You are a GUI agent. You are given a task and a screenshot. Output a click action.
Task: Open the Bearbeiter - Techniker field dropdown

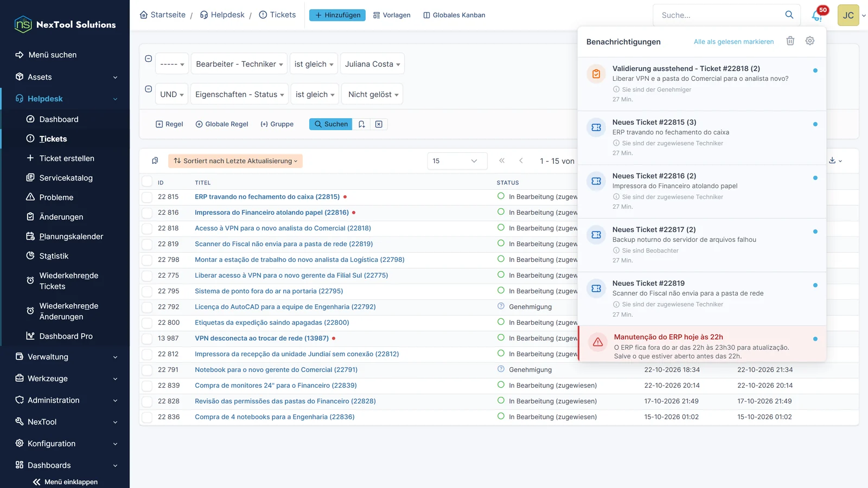239,64
